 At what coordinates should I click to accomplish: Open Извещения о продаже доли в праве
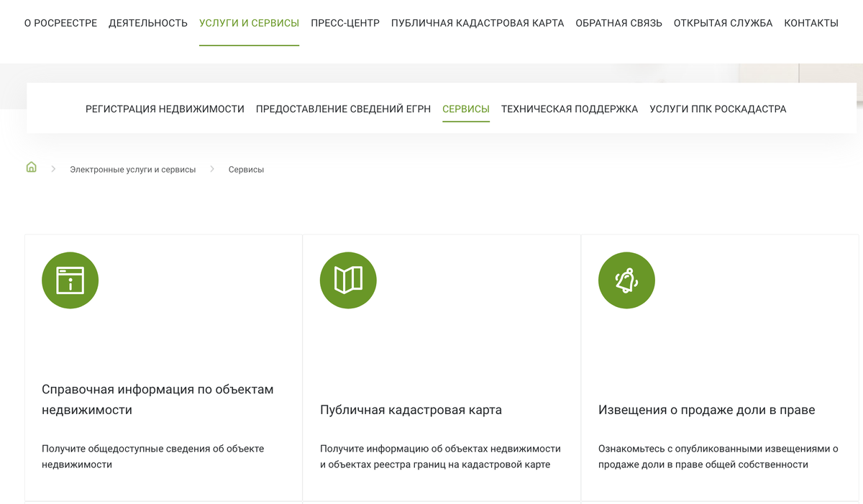click(706, 409)
